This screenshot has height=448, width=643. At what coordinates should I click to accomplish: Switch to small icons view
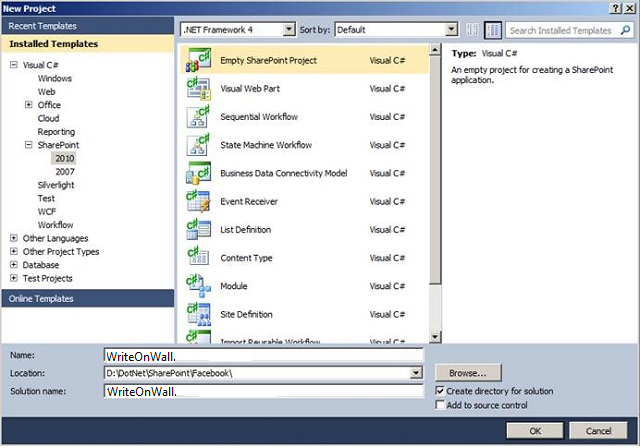pyautogui.click(x=472, y=30)
